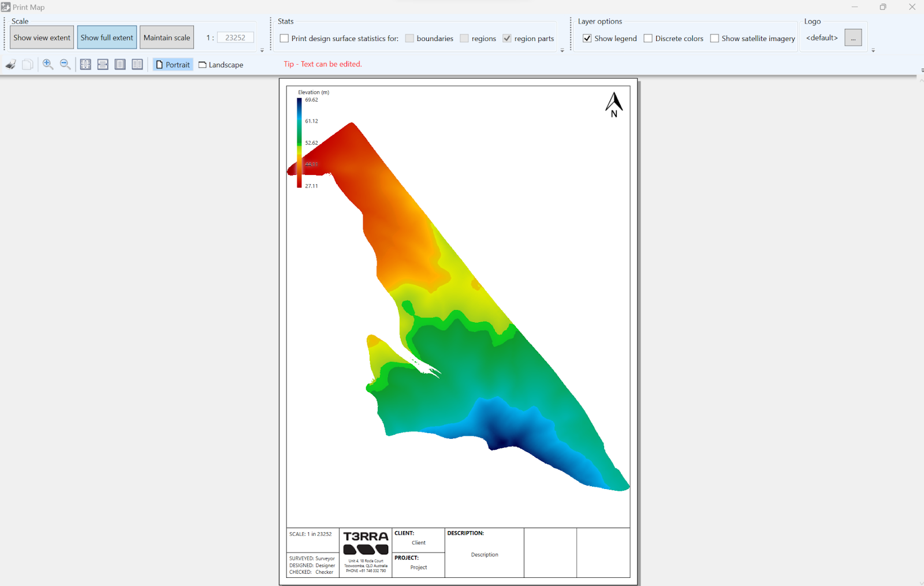Click the DESCRIPTION: label
The width and height of the screenshot is (924, 586).
[465, 533]
